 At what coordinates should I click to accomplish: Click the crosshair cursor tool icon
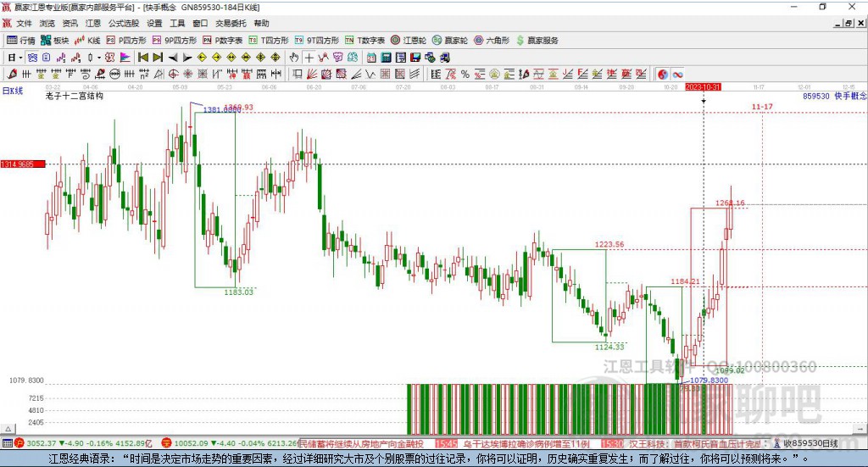click(x=309, y=58)
